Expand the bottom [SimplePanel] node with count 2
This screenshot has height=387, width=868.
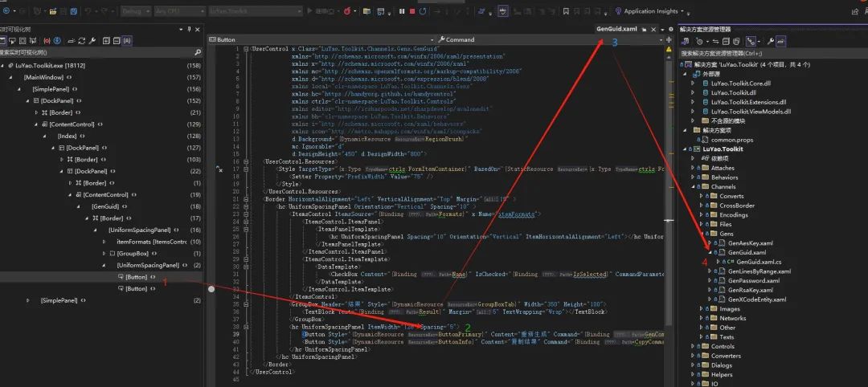27,300
